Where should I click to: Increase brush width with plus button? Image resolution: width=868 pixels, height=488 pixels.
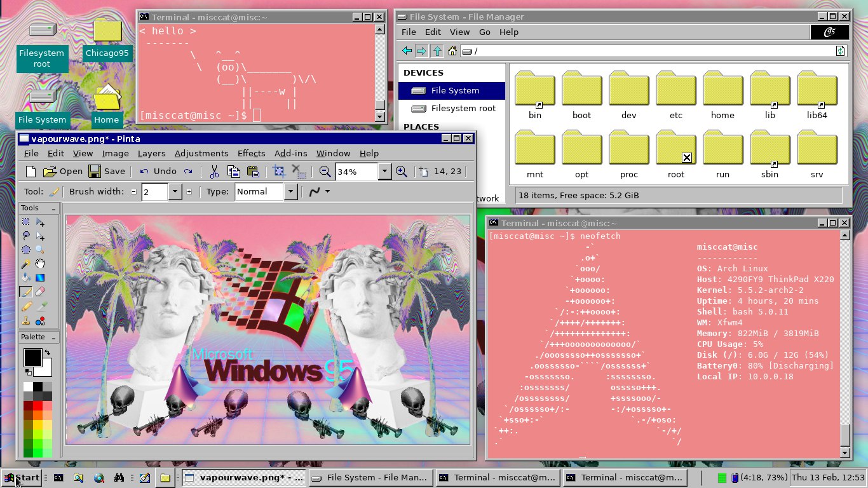coord(189,191)
